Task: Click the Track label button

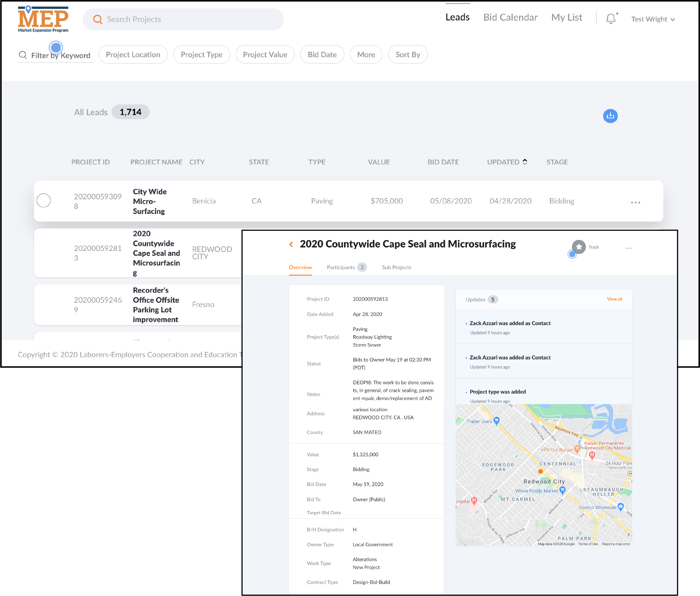Action: pyautogui.click(x=594, y=247)
